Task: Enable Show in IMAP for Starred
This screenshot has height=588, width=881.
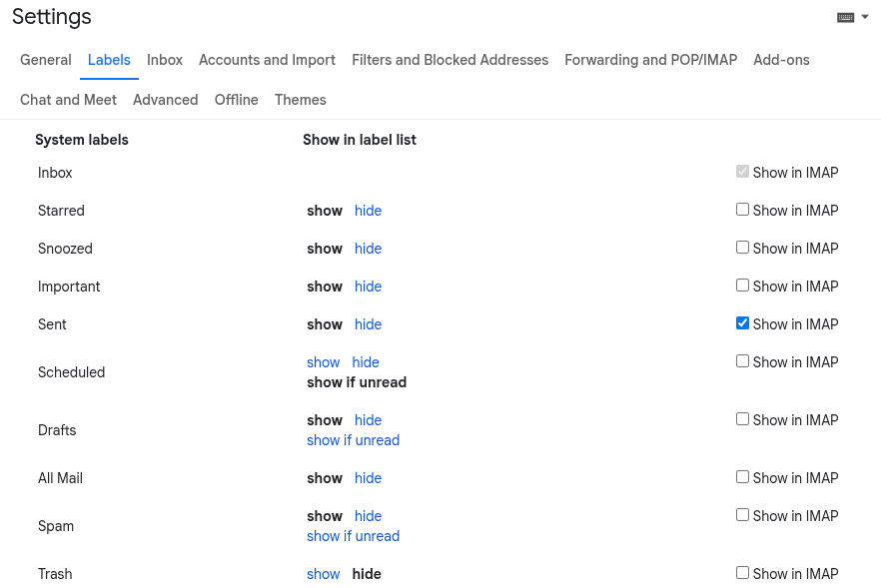Action: (x=742, y=209)
